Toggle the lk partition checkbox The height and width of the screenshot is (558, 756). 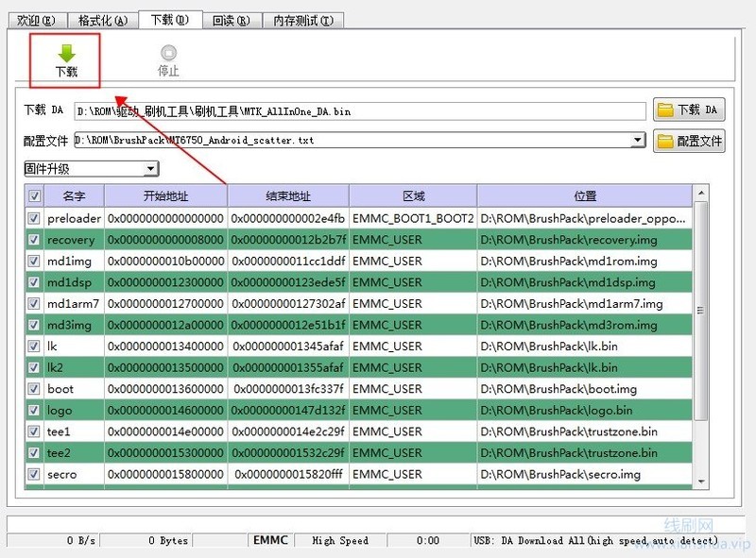click(x=34, y=346)
